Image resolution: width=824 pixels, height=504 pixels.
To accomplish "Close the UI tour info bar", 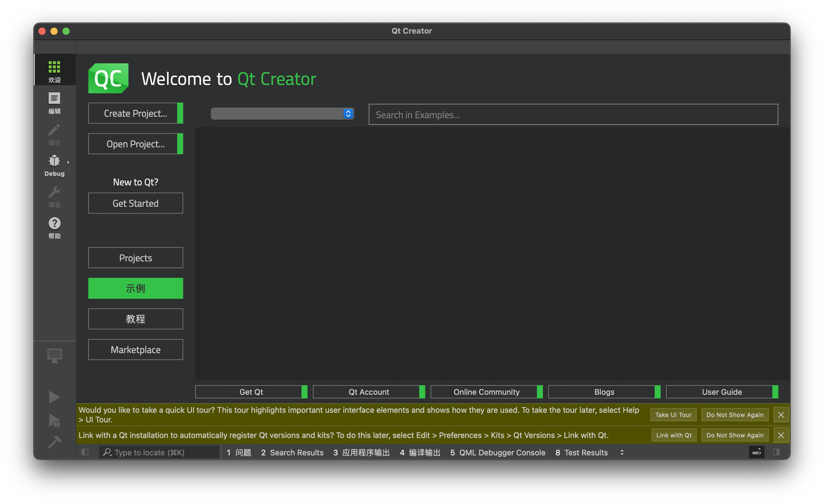I will (781, 415).
